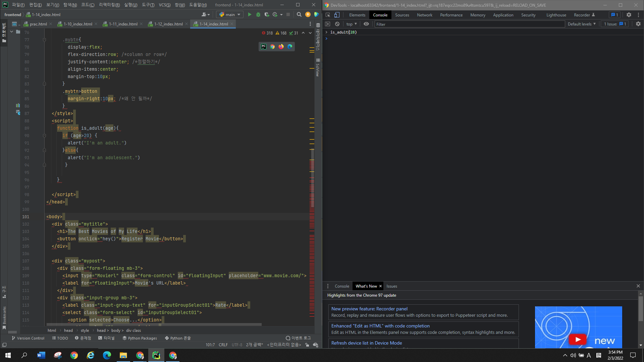
Task: Open editor tabs kebab menu
Action: pos(310,24)
